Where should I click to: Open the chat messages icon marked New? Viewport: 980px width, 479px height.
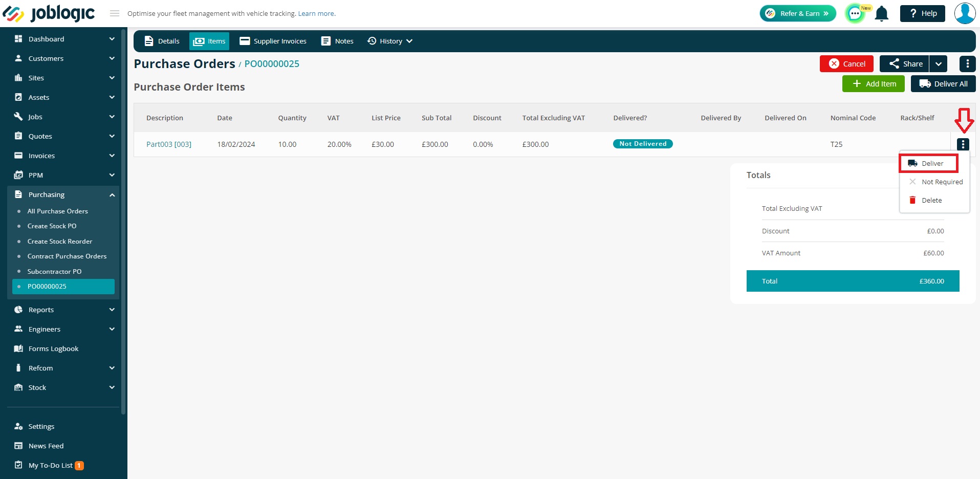tap(855, 13)
